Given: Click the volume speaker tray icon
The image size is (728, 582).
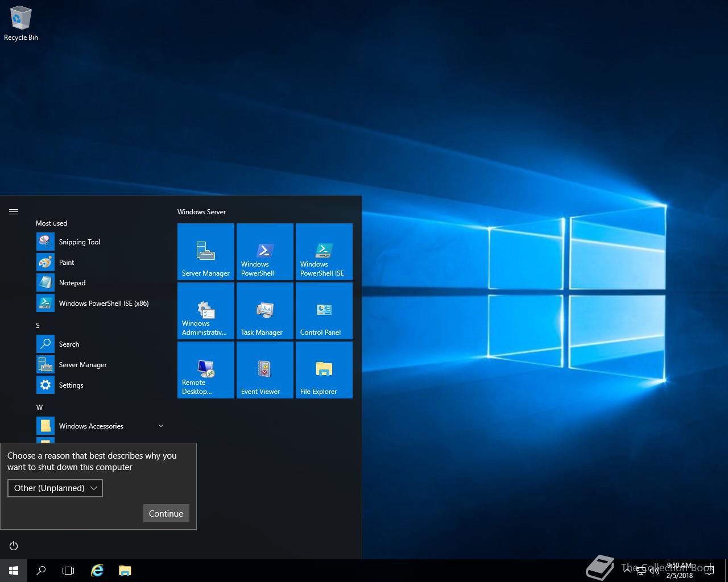Looking at the screenshot, I should click(655, 571).
